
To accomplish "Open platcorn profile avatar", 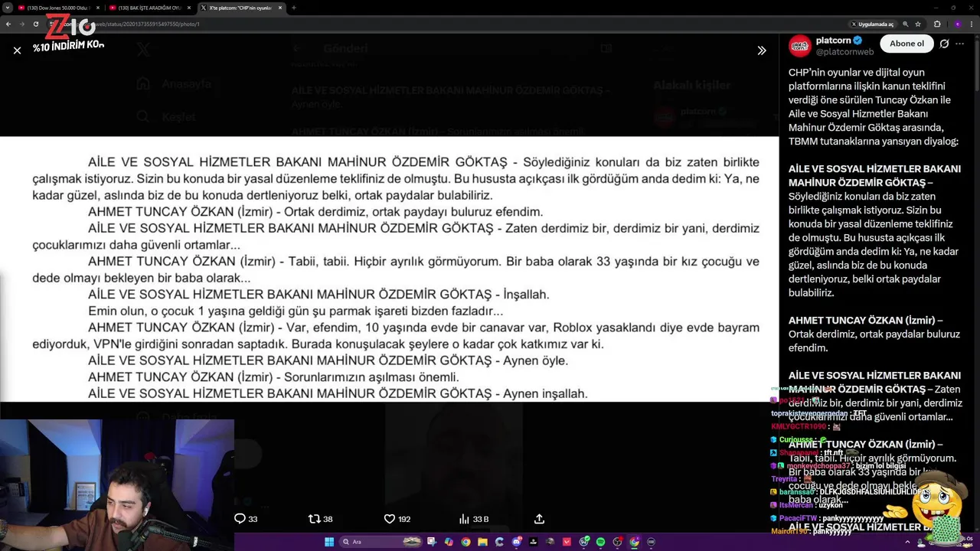I will [800, 46].
